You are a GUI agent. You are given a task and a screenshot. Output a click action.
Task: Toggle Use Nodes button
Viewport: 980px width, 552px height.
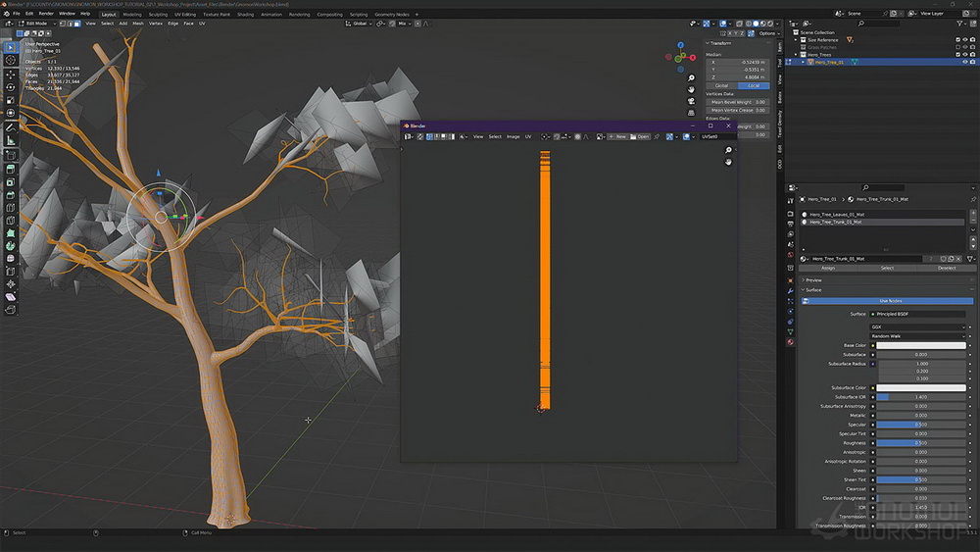point(890,301)
